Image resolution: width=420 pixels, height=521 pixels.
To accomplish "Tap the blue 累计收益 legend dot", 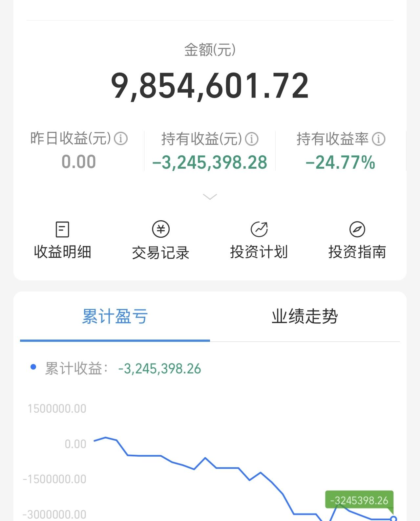I will pyautogui.click(x=33, y=367).
